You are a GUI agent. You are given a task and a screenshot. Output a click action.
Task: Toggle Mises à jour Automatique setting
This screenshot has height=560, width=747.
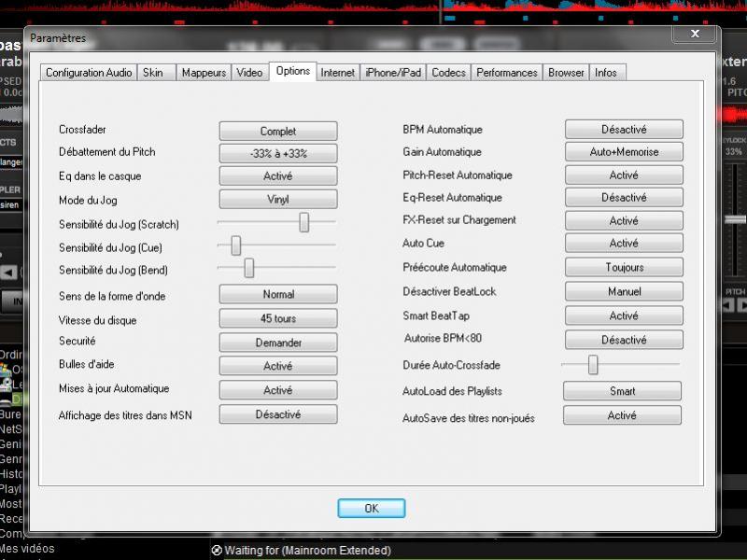278,390
